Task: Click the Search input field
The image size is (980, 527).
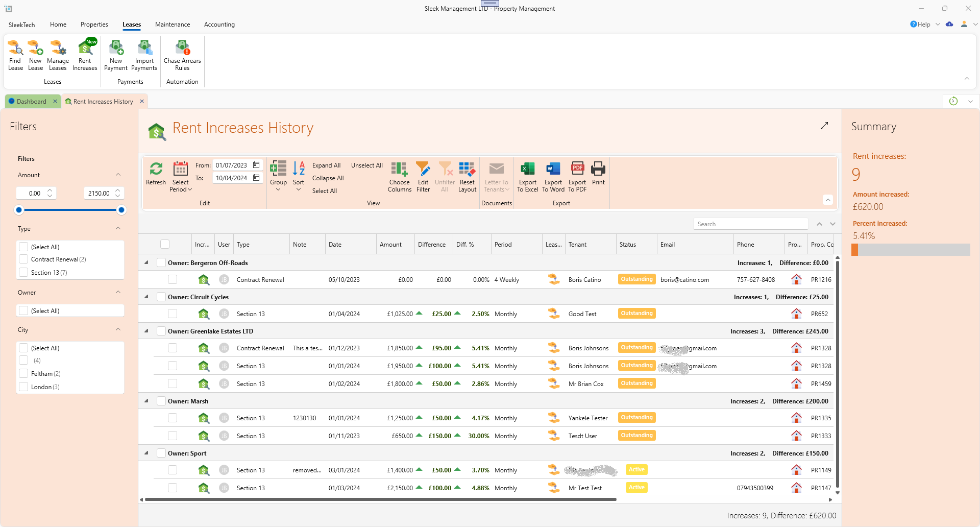Action: pyautogui.click(x=750, y=224)
